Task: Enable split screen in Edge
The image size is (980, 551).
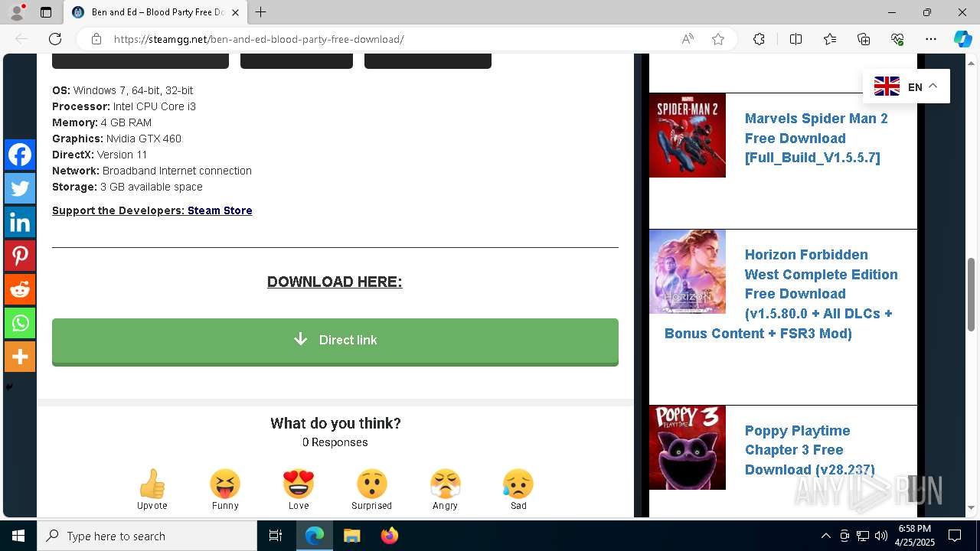Action: pyautogui.click(x=795, y=39)
